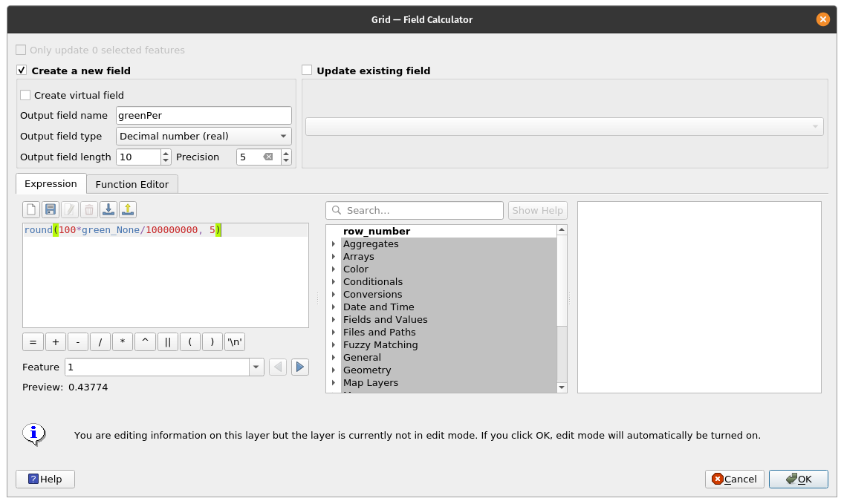Click the import user expressions icon
844x504 pixels.
pyautogui.click(x=108, y=210)
